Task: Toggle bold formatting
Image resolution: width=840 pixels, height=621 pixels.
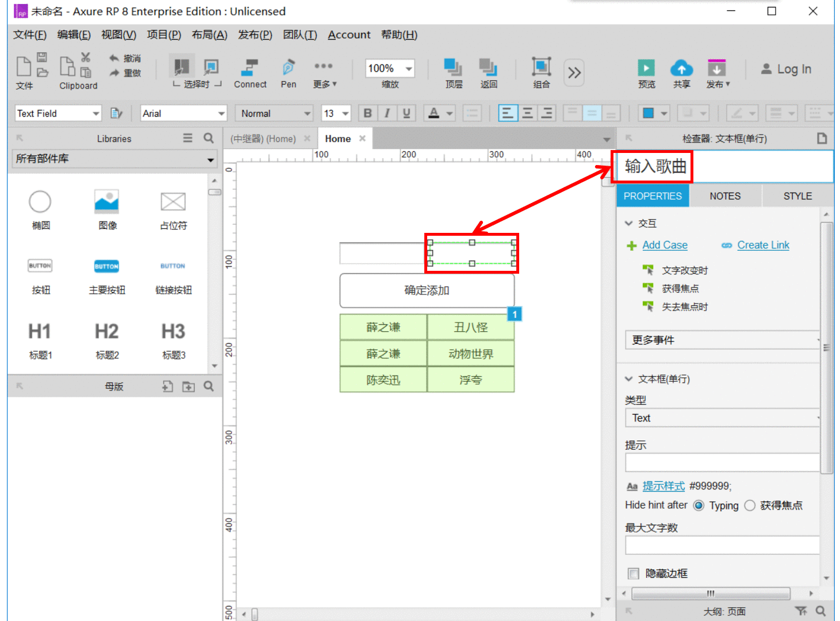Action: point(368,113)
